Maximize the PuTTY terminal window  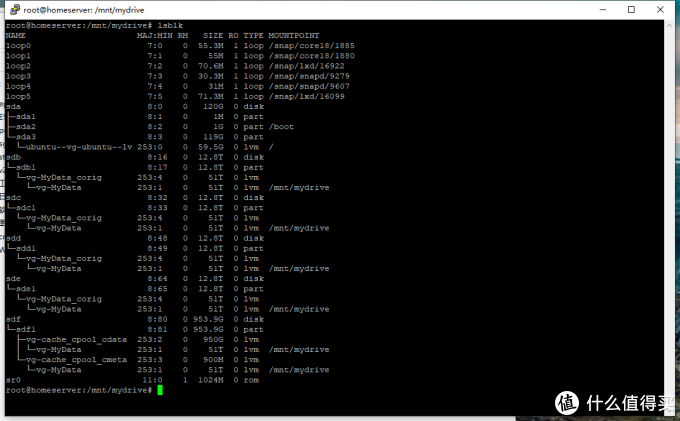point(631,10)
